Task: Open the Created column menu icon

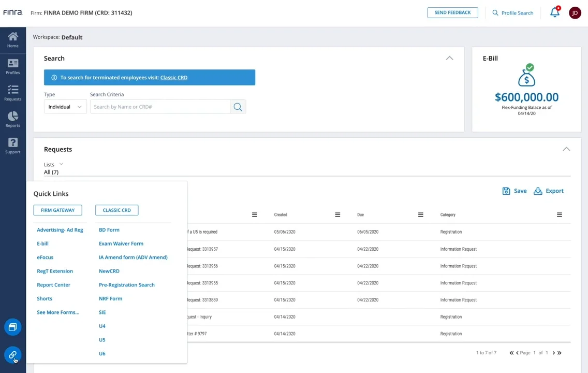Action: coord(337,214)
